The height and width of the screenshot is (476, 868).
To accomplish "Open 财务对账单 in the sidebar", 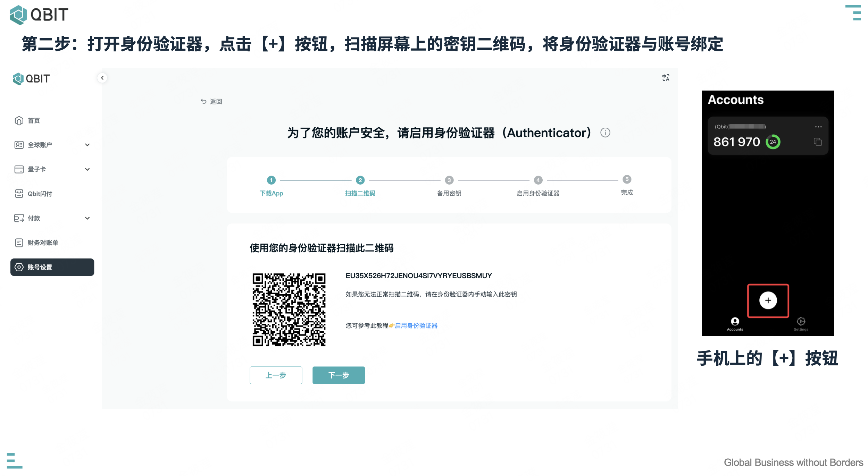I will pyautogui.click(x=52, y=243).
